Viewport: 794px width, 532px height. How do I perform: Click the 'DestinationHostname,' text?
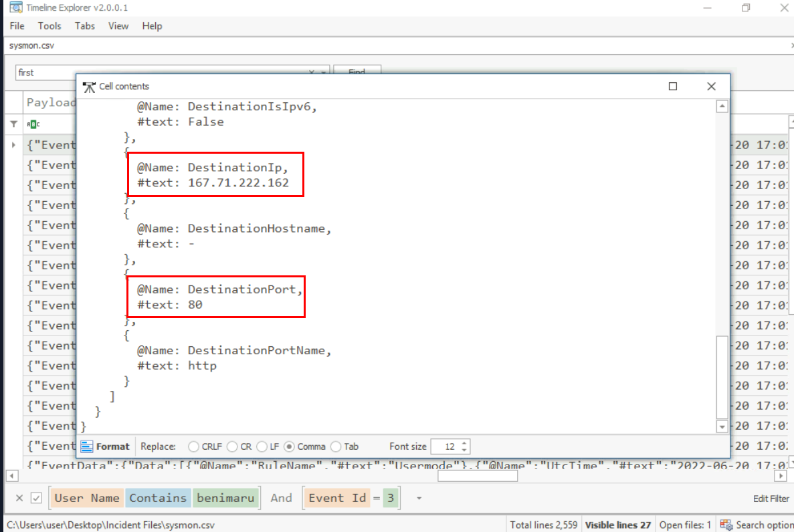260,229
